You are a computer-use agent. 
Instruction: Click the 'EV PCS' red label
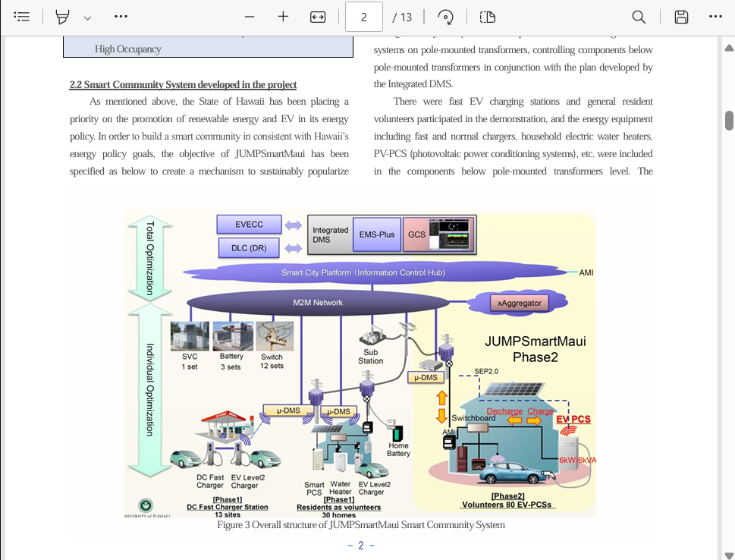[573, 419]
